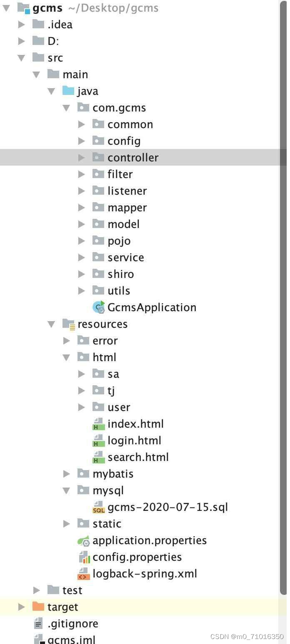Screen dimensions: 290x644
Task: Click the SQL icon next to gcms-2020-07-15.sql
Action: [99, 507]
